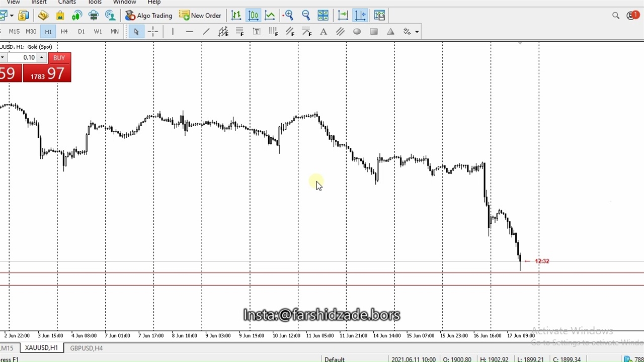Select the text label 'A' tool
This screenshot has width=644, height=362.
324,32
